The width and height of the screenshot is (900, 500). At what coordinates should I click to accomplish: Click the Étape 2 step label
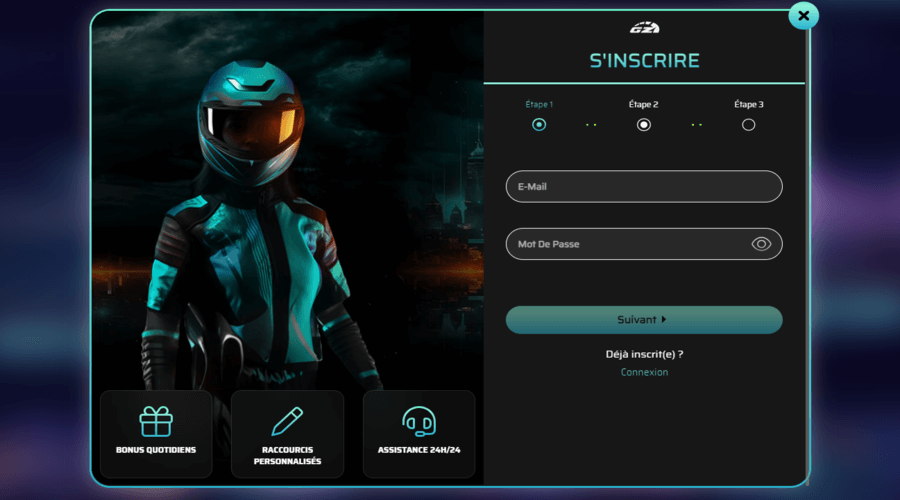644,104
